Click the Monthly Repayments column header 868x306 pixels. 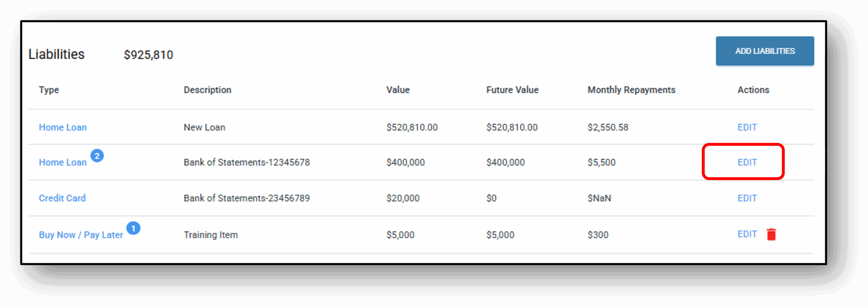(631, 90)
